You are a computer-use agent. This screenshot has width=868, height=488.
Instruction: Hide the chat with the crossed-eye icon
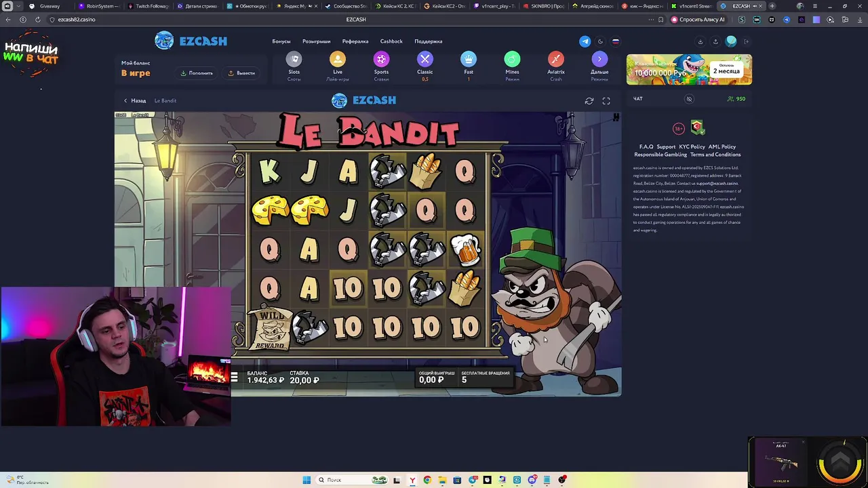point(689,99)
